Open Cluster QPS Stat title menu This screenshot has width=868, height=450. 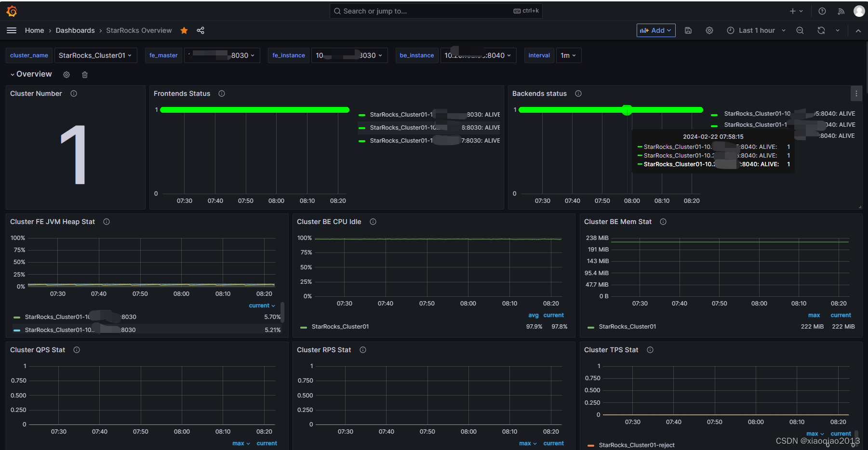pyautogui.click(x=38, y=350)
